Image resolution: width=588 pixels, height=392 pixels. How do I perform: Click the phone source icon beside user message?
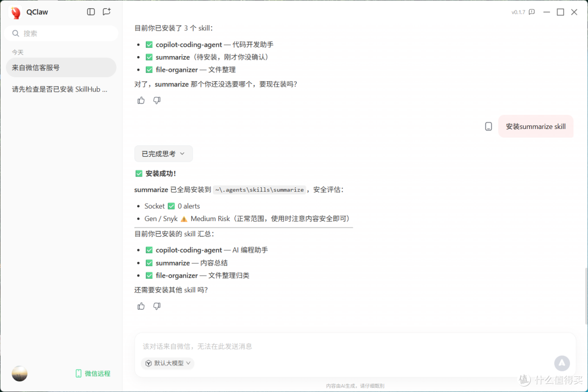click(488, 126)
